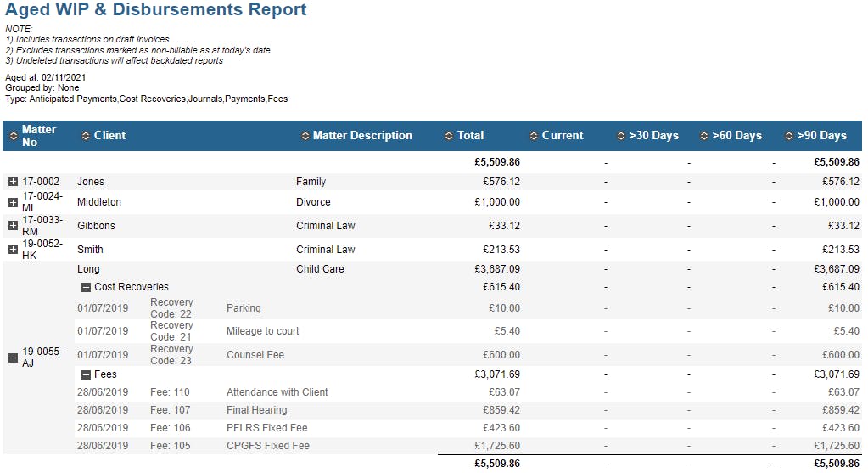
Task: Click sort icon for >30 Days
Action: (620, 136)
